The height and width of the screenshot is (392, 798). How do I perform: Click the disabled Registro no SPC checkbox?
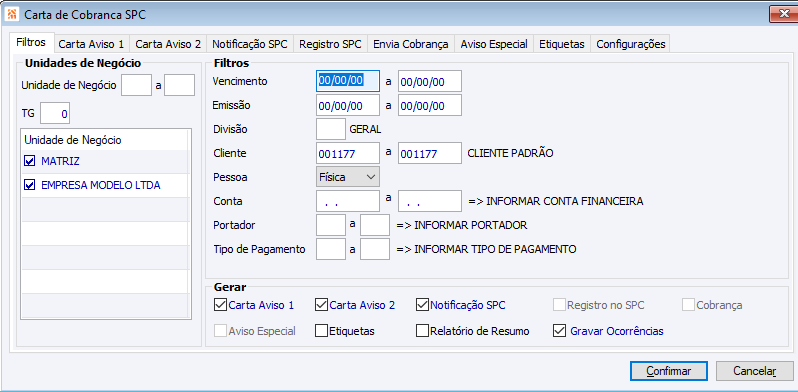tap(559, 305)
